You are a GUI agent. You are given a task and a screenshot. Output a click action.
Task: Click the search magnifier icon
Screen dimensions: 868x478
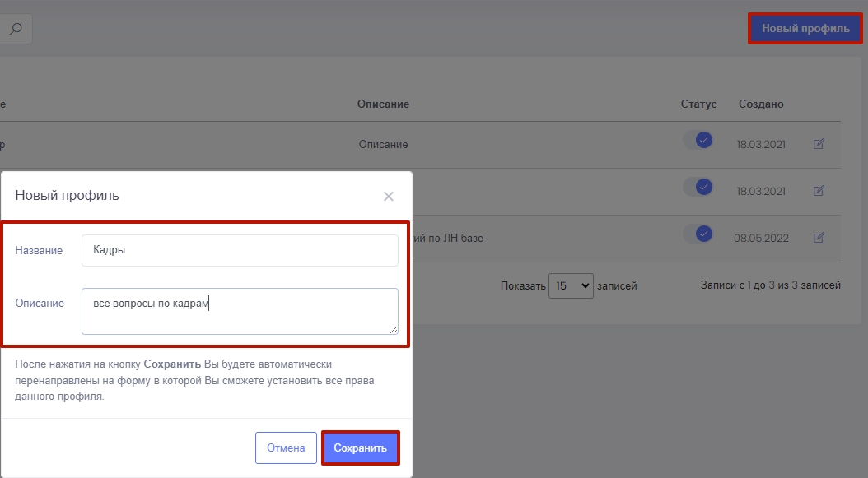[x=16, y=29]
